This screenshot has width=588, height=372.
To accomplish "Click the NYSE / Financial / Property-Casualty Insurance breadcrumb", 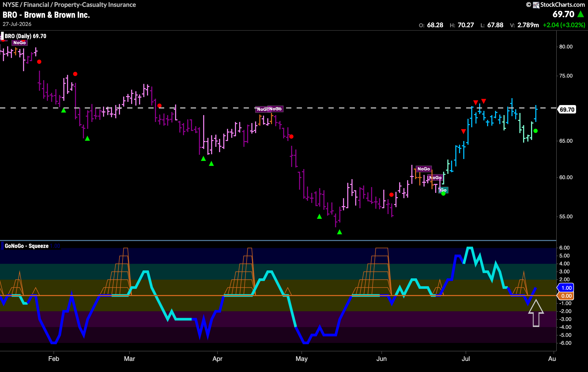I will tap(69, 5).
